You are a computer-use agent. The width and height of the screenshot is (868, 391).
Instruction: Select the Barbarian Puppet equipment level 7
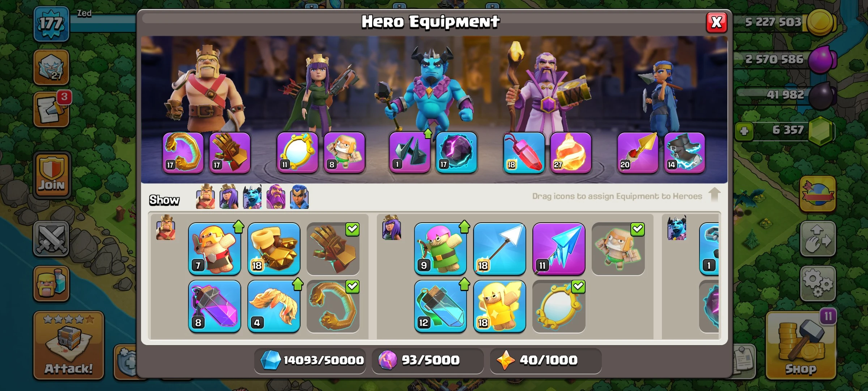tap(214, 249)
